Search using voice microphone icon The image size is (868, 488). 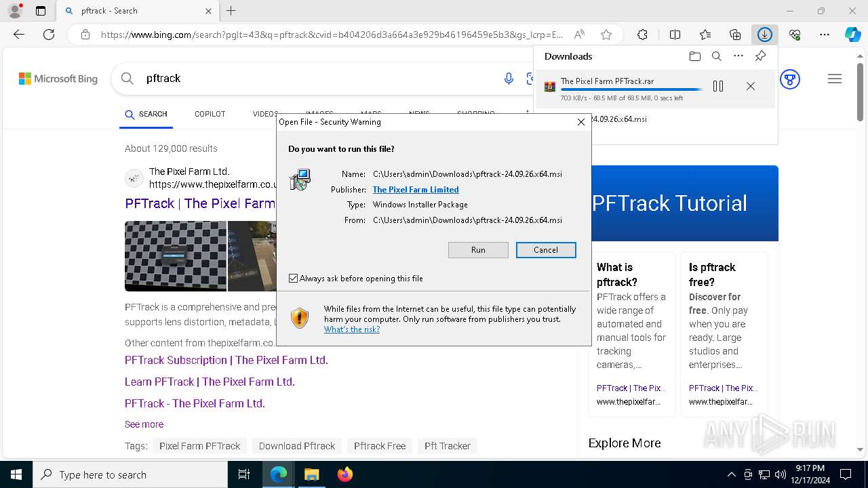509,79
